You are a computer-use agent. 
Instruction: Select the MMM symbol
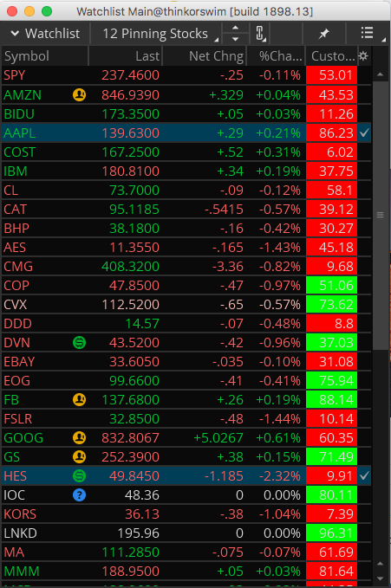coord(22,572)
